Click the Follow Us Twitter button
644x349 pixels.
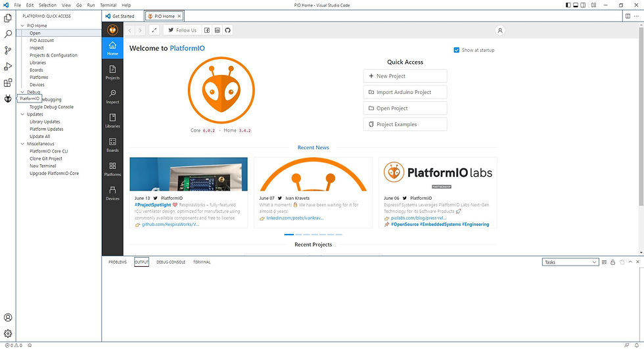(x=182, y=30)
